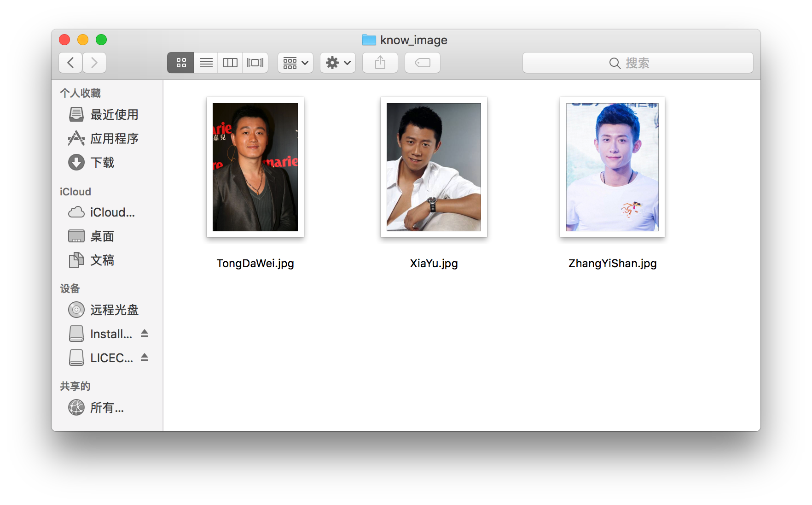Go back using the back arrow
812x505 pixels.
pyautogui.click(x=70, y=63)
